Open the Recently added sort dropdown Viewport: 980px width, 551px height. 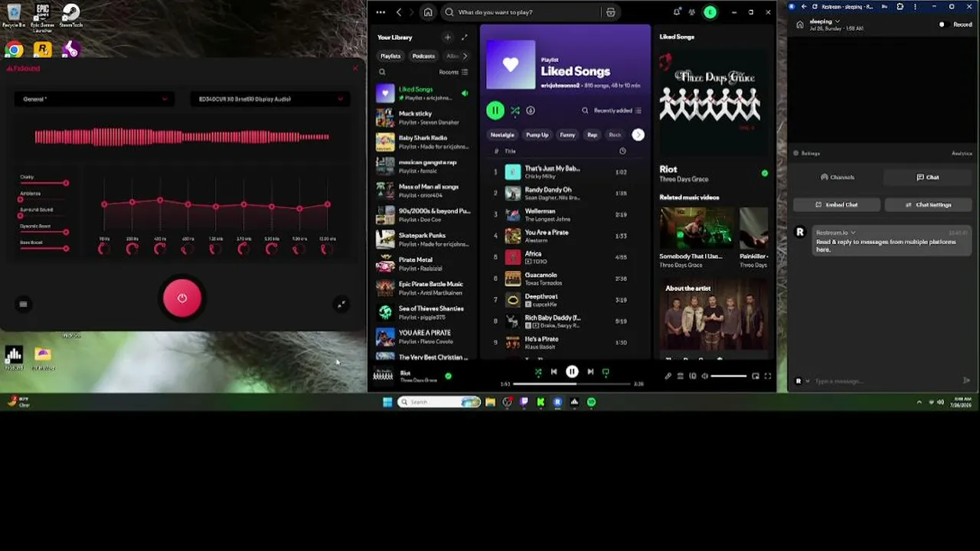click(x=617, y=111)
